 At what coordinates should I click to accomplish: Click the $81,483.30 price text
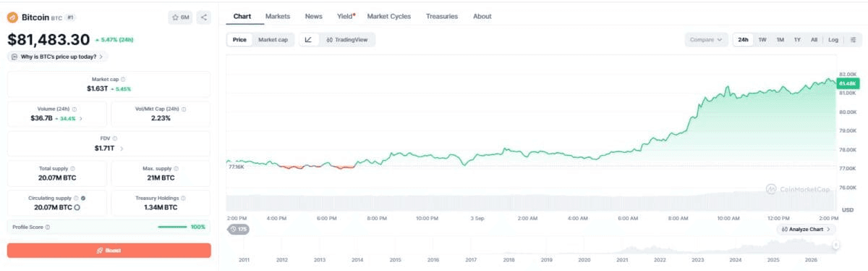pyautogui.click(x=48, y=40)
